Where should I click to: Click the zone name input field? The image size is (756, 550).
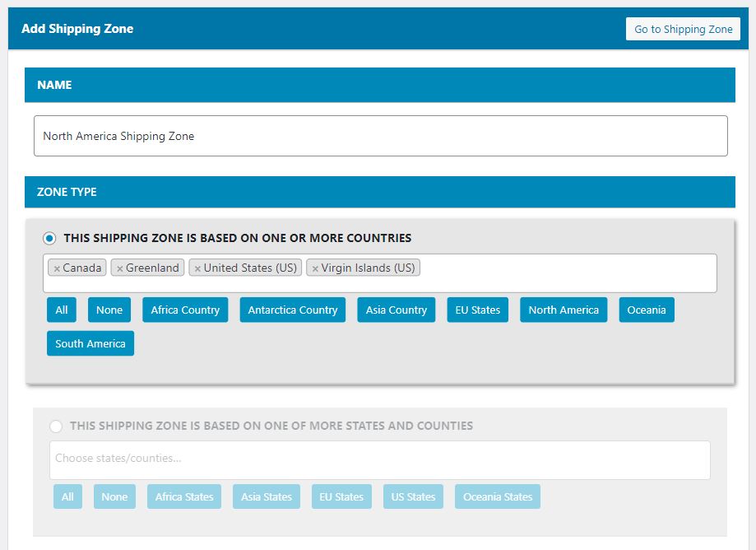(380, 136)
